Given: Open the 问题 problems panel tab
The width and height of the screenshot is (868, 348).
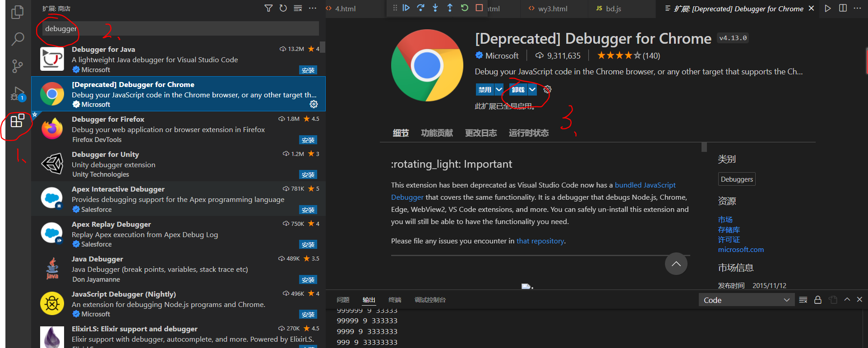Looking at the screenshot, I should tap(343, 300).
